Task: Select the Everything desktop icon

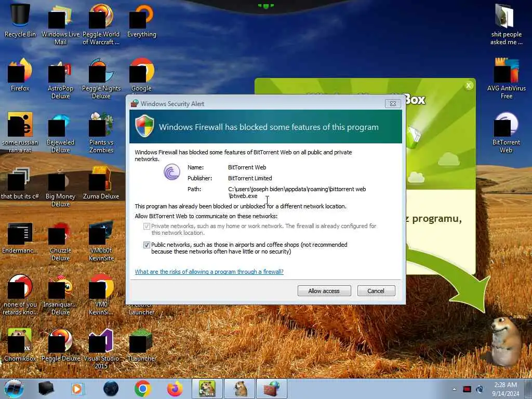Action: pyautogui.click(x=141, y=20)
